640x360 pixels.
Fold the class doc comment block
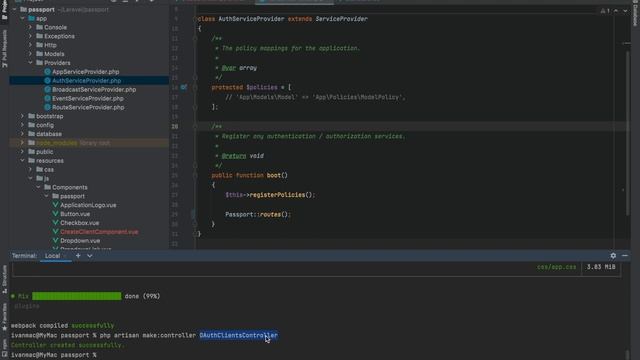(x=195, y=38)
